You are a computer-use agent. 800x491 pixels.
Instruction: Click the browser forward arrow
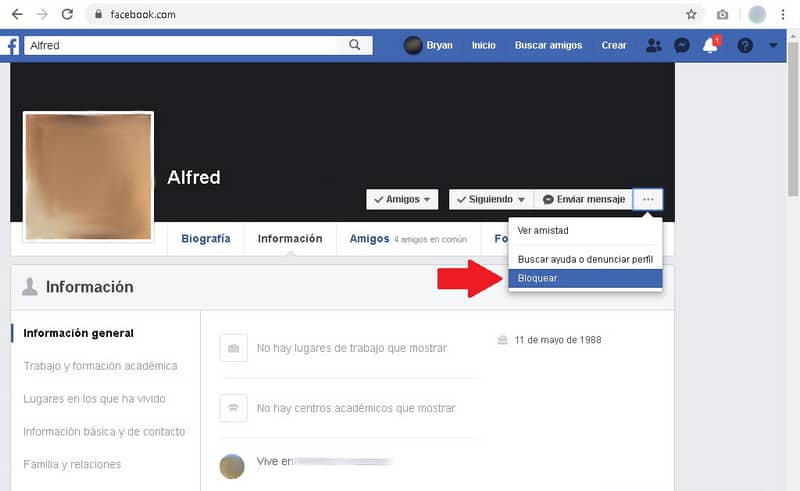tap(42, 14)
